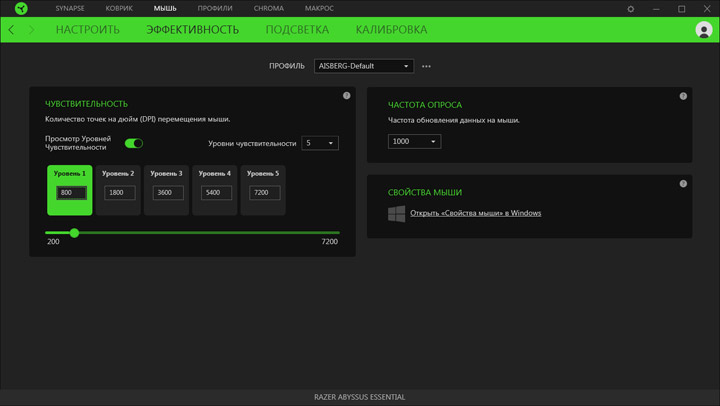Show help for the Свойства мыши panel
Viewport: 720px width, 406px height.
[683, 184]
